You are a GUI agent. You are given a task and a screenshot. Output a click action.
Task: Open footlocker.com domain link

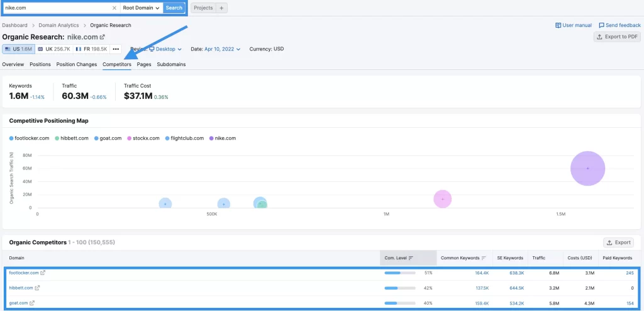pos(24,273)
